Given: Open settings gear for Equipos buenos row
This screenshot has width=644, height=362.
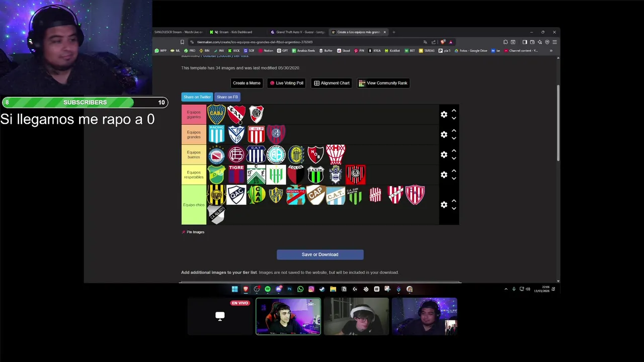Looking at the screenshot, I should pyautogui.click(x=444, y=155).
